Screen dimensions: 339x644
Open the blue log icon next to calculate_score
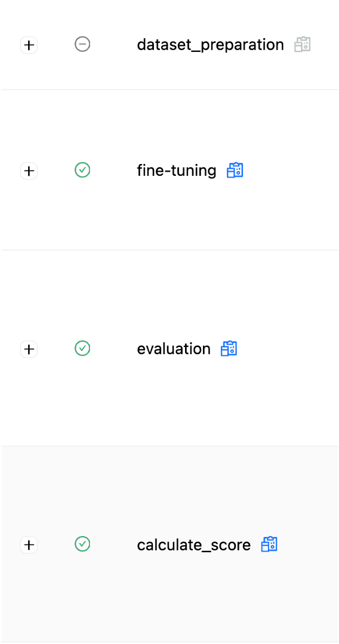269,544
